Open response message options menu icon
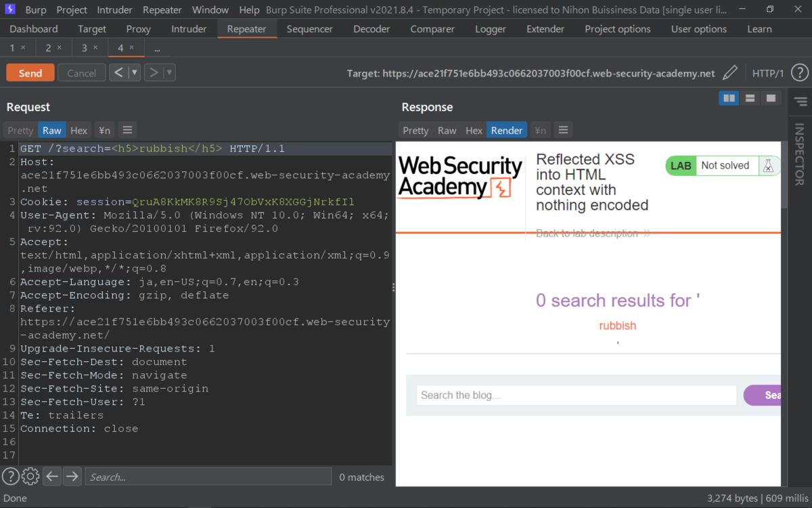Screen dimensions: 812x508 [x=563, y=130]
